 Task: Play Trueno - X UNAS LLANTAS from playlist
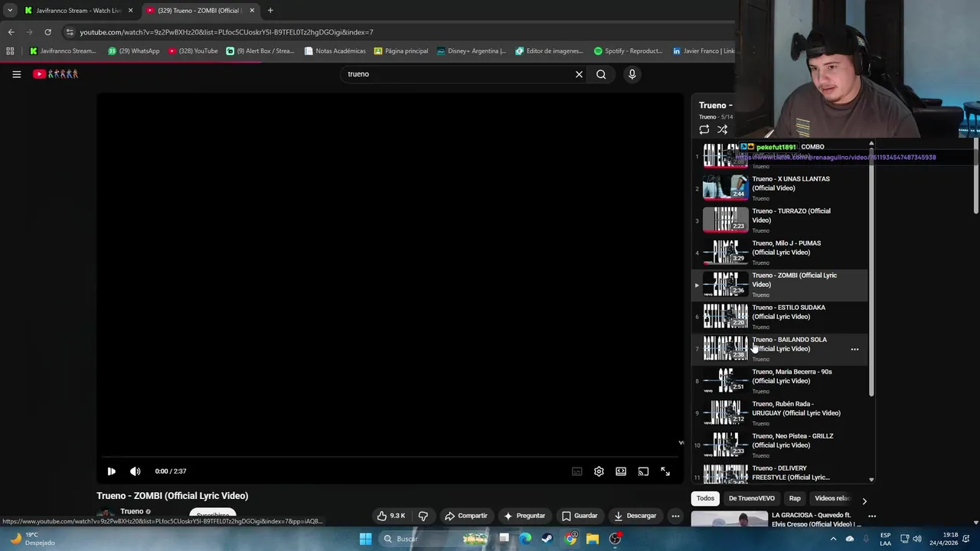click(x=781, y=188)
